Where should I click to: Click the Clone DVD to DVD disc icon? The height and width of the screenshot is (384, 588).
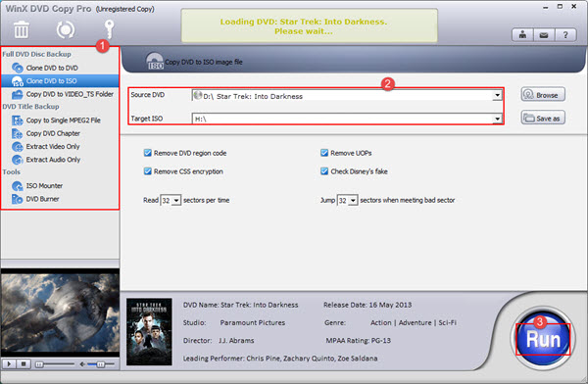click(x=18, y=68)
